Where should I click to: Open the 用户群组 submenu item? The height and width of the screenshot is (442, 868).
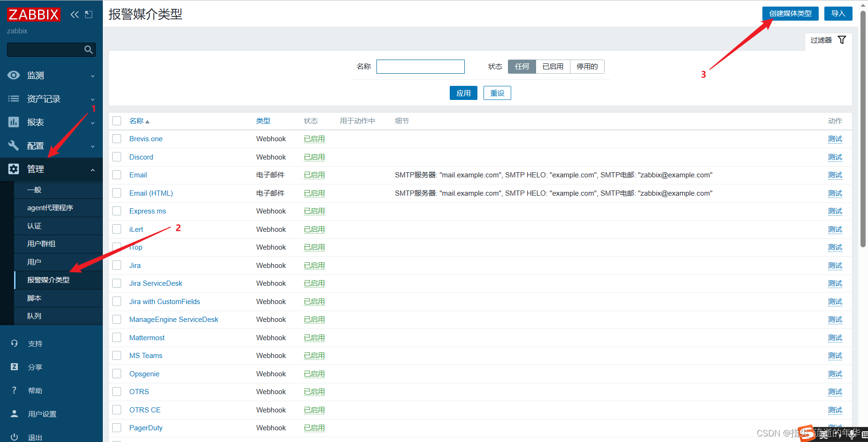point(58,244)
